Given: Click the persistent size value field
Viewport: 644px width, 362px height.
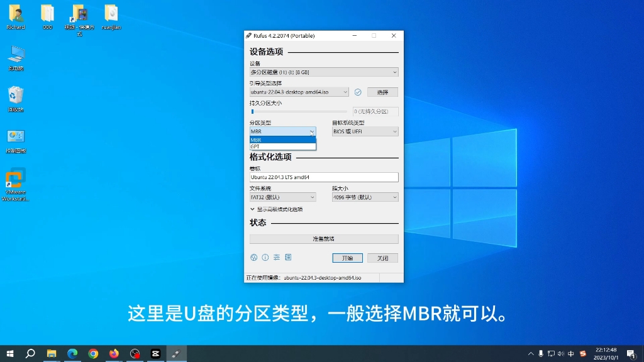Looking at the screenshot, I should coord(375,111).
